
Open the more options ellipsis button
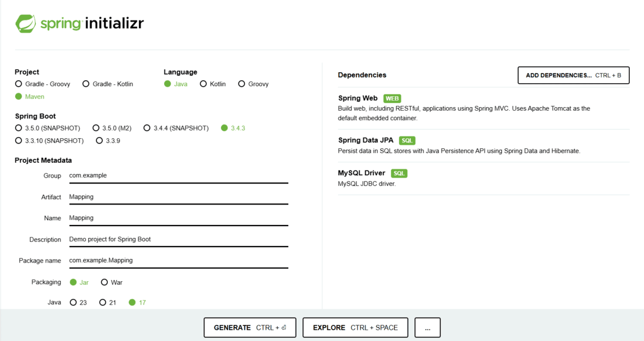click(428, 328)
